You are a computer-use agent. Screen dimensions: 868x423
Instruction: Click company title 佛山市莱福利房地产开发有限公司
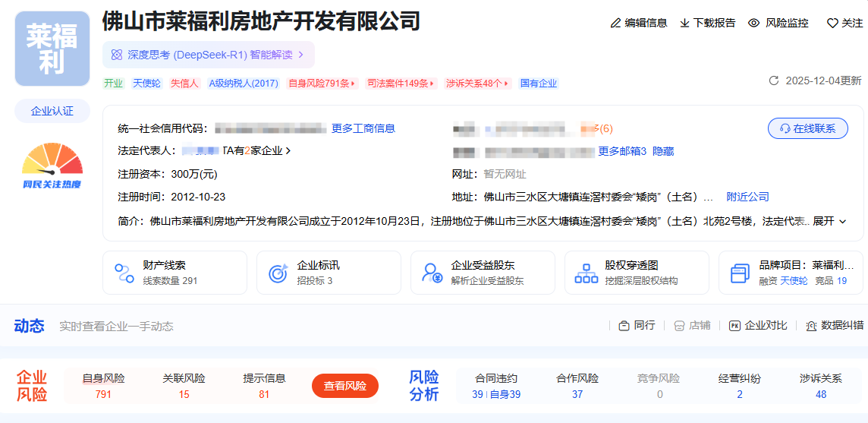[261, 21]
